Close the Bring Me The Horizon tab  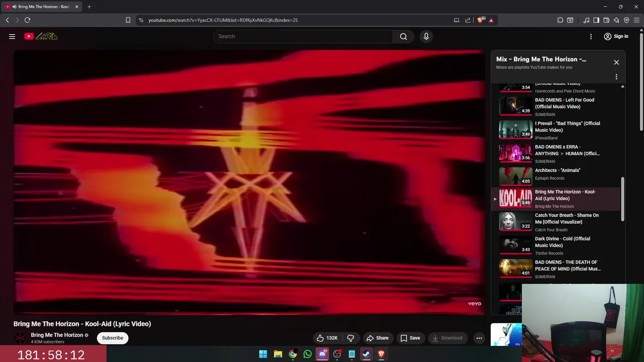(x=76, y=7)
